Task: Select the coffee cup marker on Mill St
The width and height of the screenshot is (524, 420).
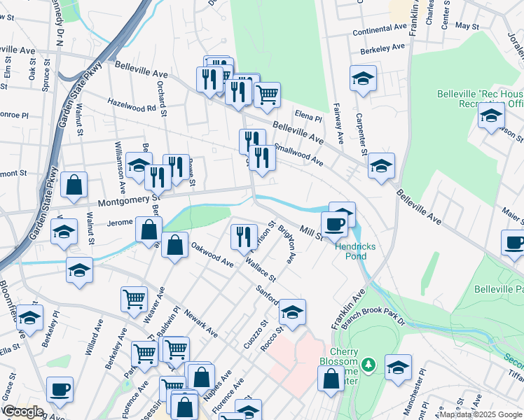Action: (334, 225)
